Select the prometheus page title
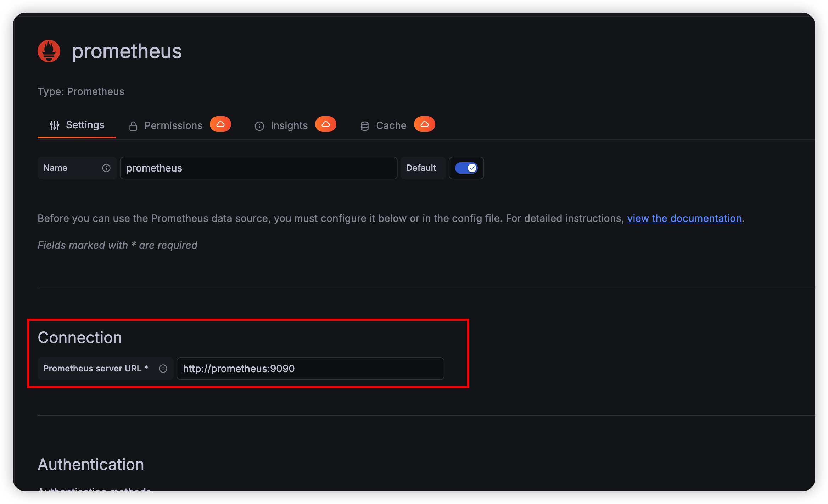The width and height of the screenshot is (828, 504). (x=127, y=51)
